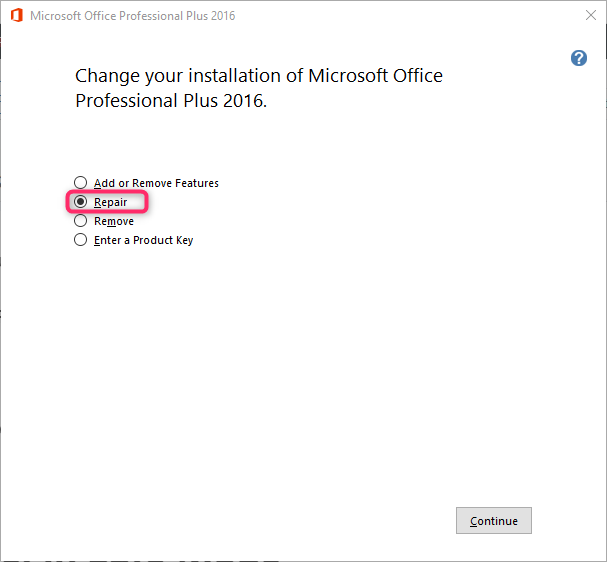The image size is (607, 562).
Task: Choose the Repair radio button
Action: click(81, 202)
